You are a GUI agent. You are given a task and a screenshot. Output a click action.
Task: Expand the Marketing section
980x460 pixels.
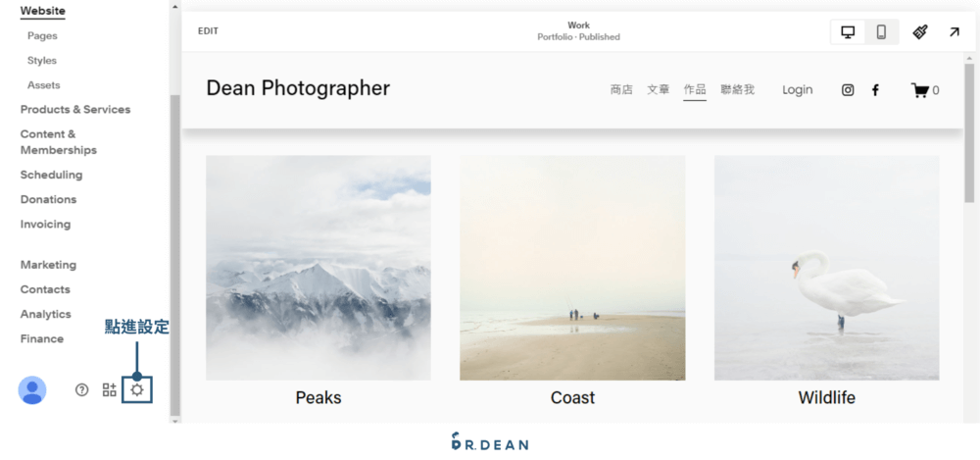48,265
